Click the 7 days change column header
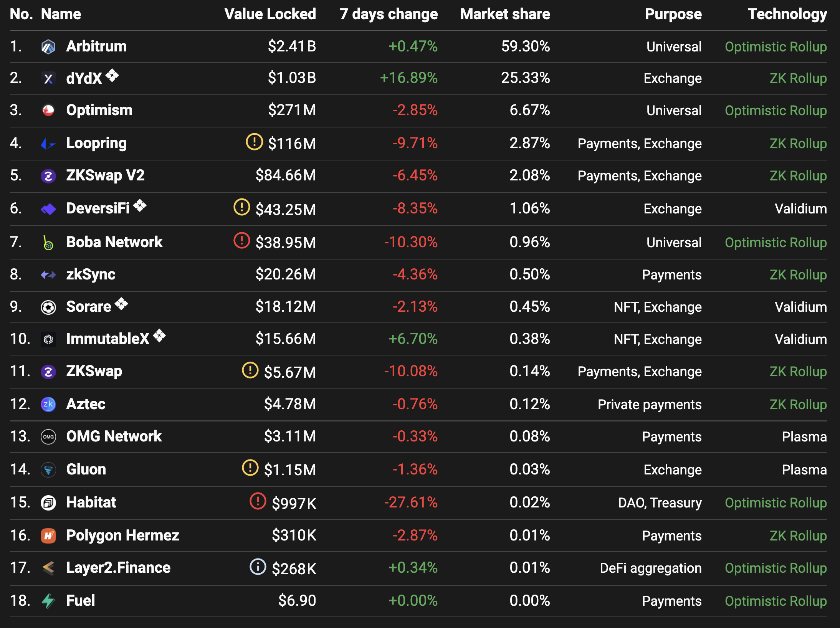Image resolution: width=840 pixels, height=628 pixels. pyautogui.click(x=389, y=14)
